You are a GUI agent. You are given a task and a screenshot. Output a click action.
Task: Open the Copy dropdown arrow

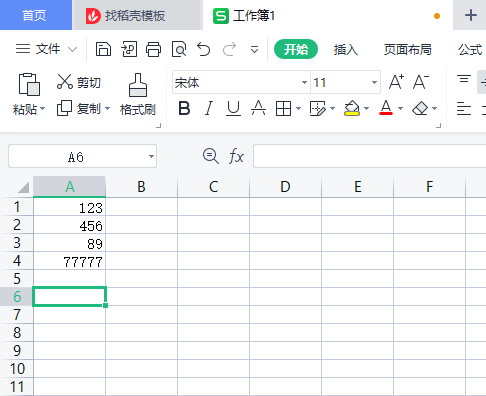(107, 108)
